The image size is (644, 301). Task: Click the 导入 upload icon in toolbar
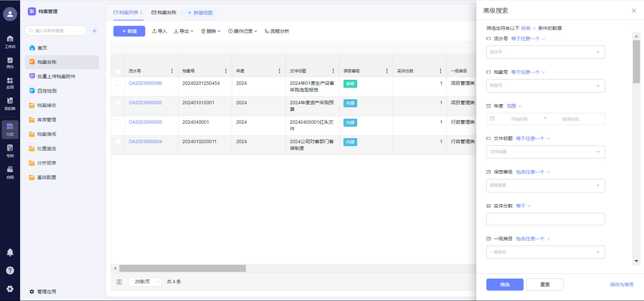pos(159,31)
